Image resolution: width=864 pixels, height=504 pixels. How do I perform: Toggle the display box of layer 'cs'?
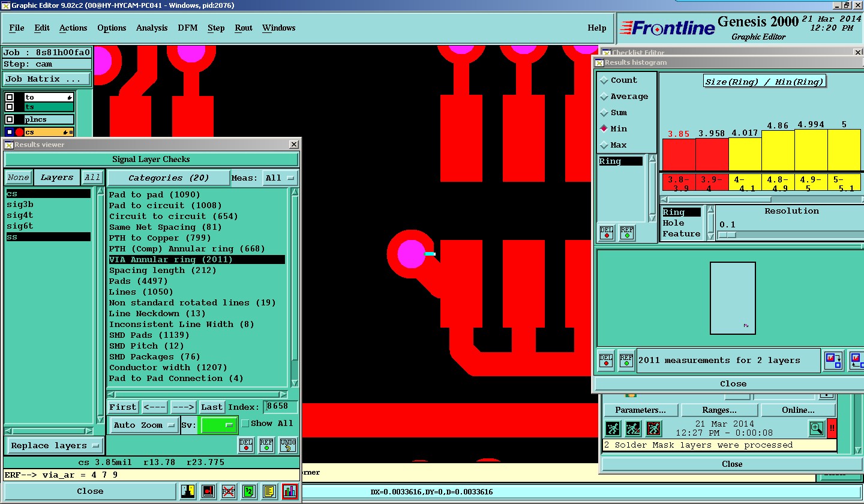click(10, 132)
